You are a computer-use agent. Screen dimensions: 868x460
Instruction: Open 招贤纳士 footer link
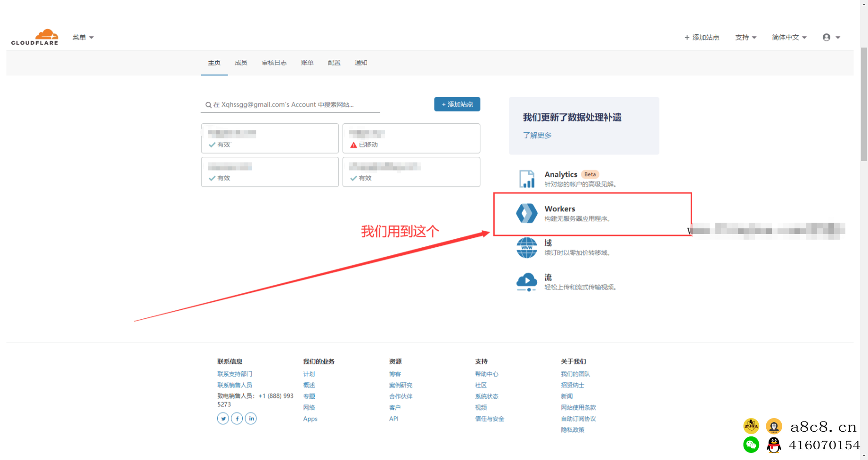point(573,385)
